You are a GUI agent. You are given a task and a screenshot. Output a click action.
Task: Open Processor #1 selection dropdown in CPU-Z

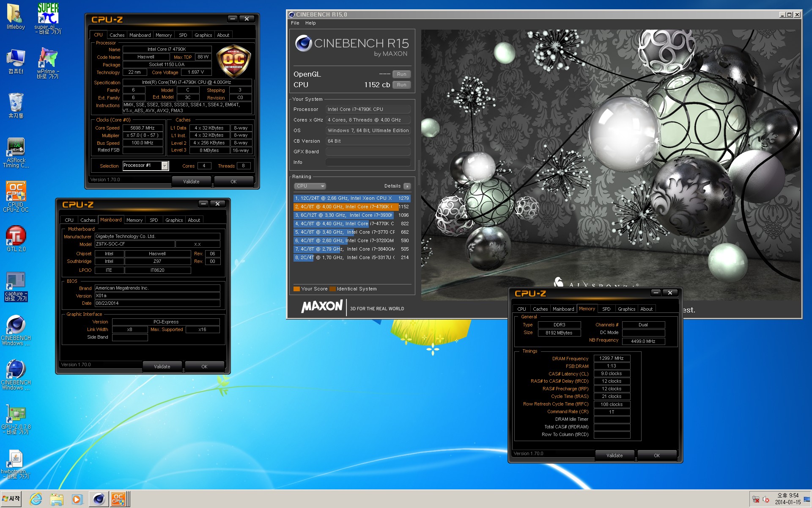[x=145, y=166]
